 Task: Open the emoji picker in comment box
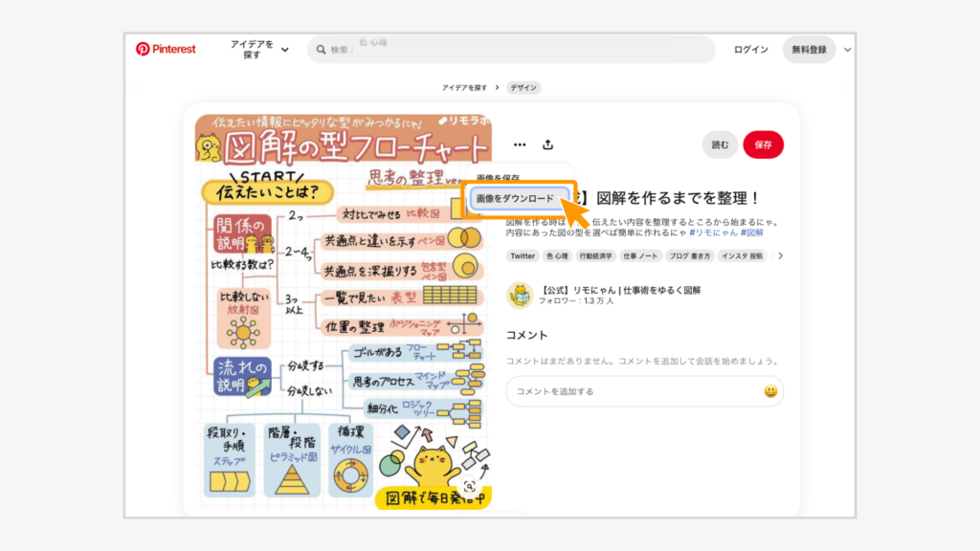pos(770,391)
